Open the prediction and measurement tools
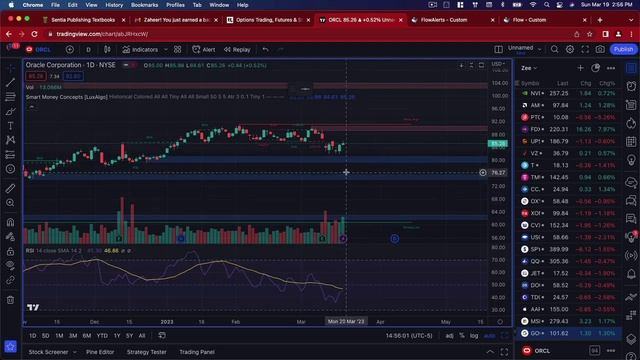The width and height of the screenshot is (640, 360). pyautogui.click(x=10, y=155)
